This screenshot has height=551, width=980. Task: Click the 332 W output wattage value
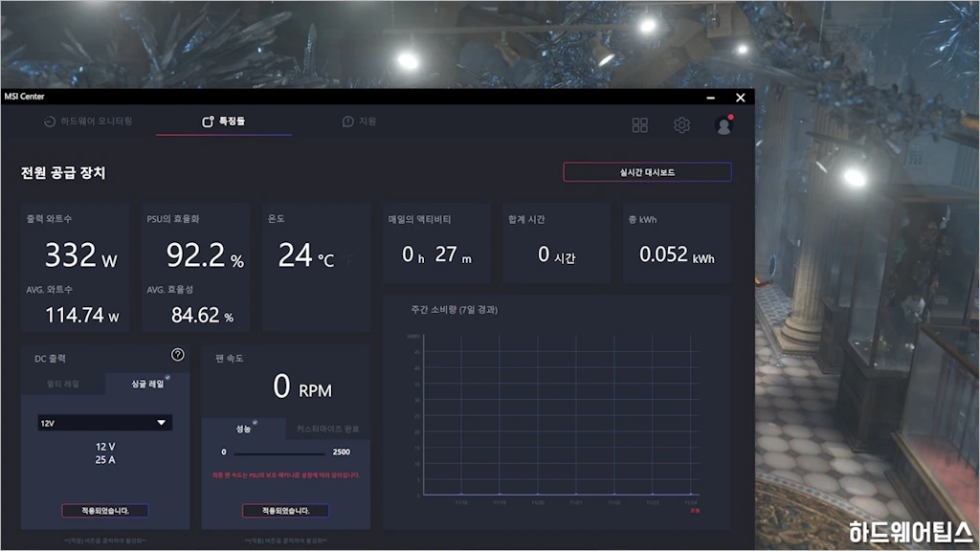pos(80,254)
